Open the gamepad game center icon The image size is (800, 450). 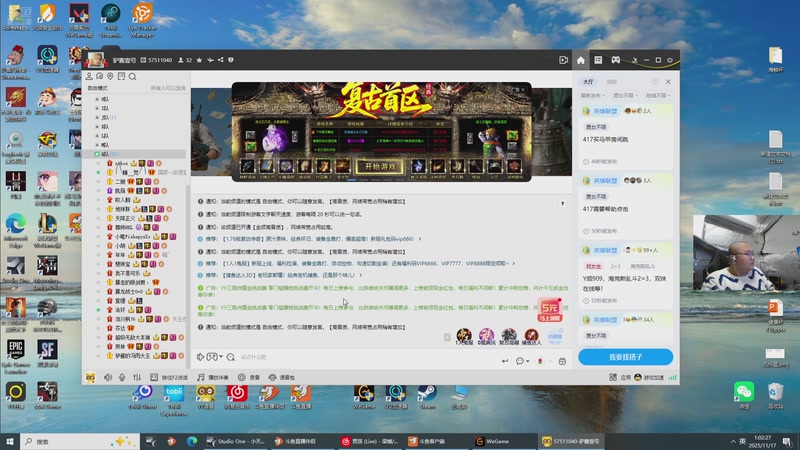[x=616, y=60]
